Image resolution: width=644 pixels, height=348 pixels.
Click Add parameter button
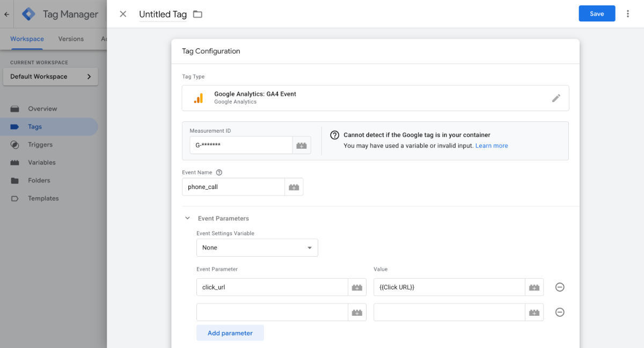click(x=230, y=333)
